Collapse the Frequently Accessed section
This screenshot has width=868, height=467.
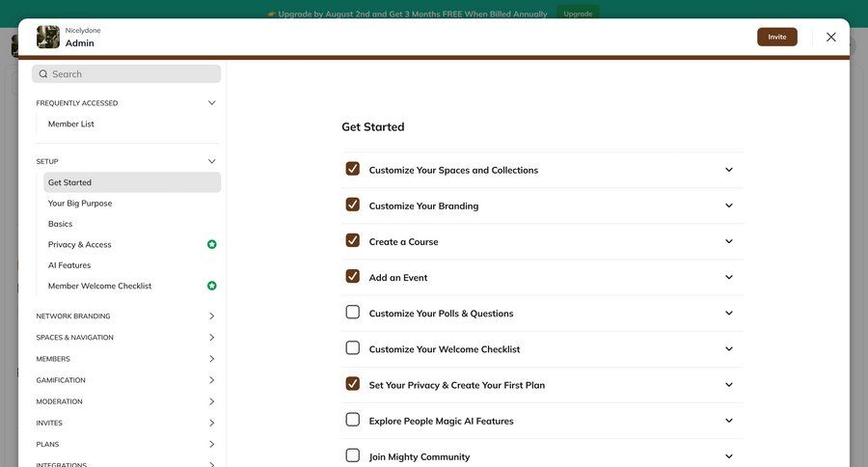[x=211, y=103]
